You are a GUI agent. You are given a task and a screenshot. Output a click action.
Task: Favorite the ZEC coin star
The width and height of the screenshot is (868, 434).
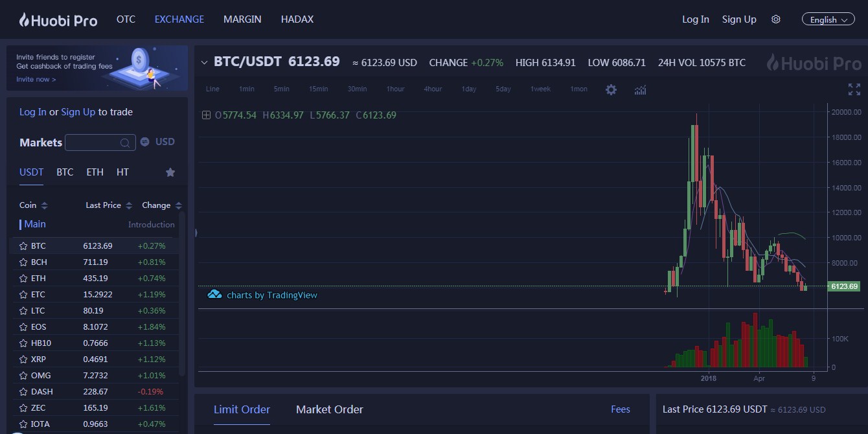point(23,408)
